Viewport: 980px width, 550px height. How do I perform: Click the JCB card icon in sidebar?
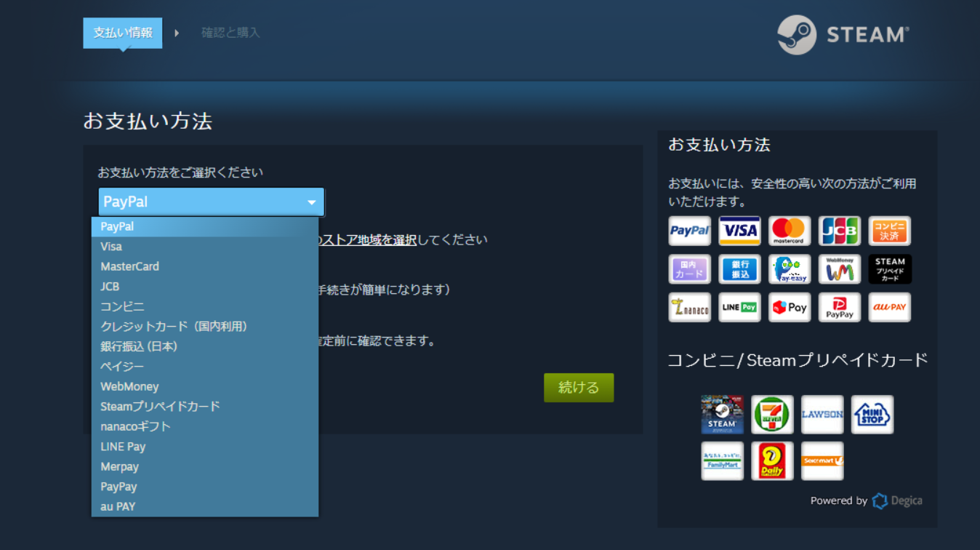pos(840,231)
